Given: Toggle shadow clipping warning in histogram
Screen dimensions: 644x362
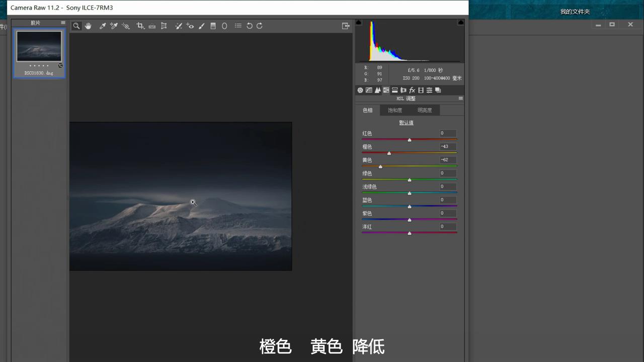Looking at the screenshot, I should click(359, 23).
